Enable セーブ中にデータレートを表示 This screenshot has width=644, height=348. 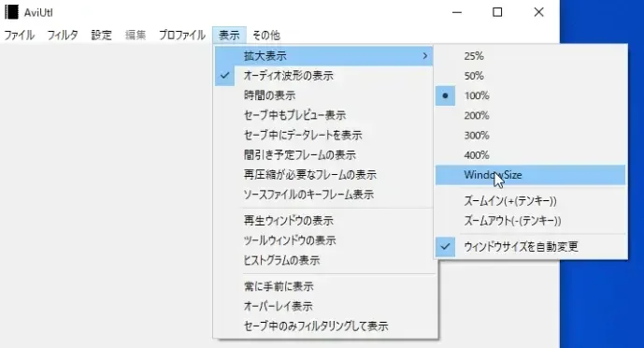(x=324, y=135)
